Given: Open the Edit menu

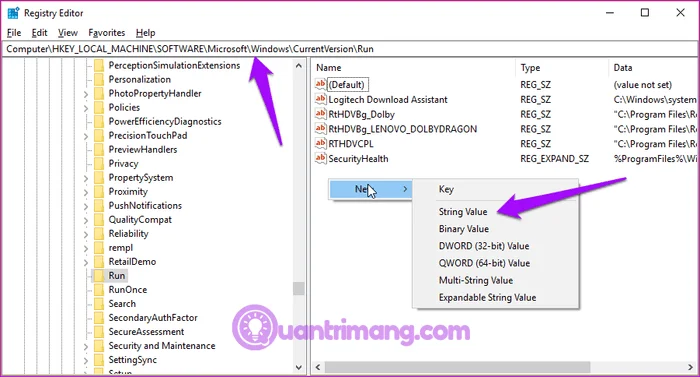Looking at the screenshot, I should (39, 33).
